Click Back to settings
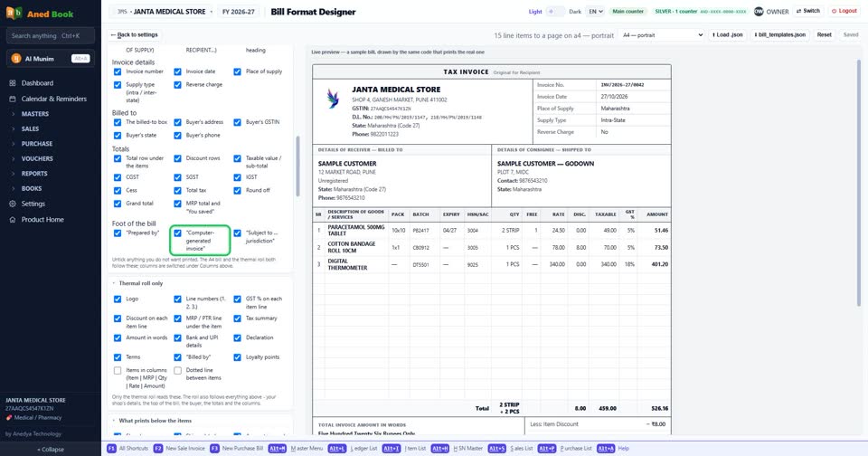 [x=134, y=35]
